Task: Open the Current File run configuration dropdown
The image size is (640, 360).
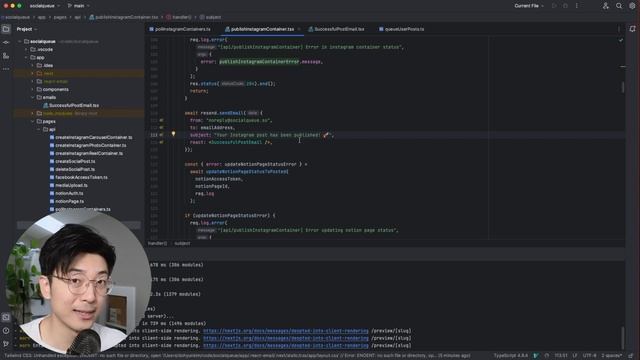Action: click(529, 6)
